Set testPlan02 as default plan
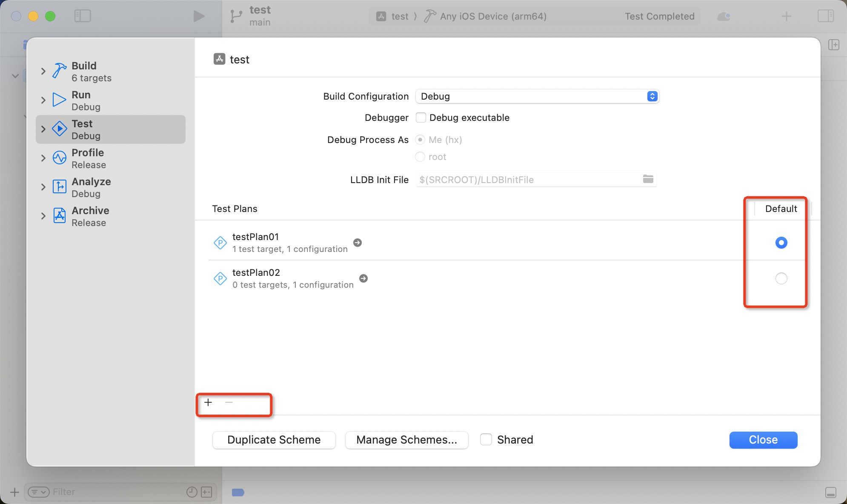The width and height of the screenshot is (847, 504). pos(781,278)
